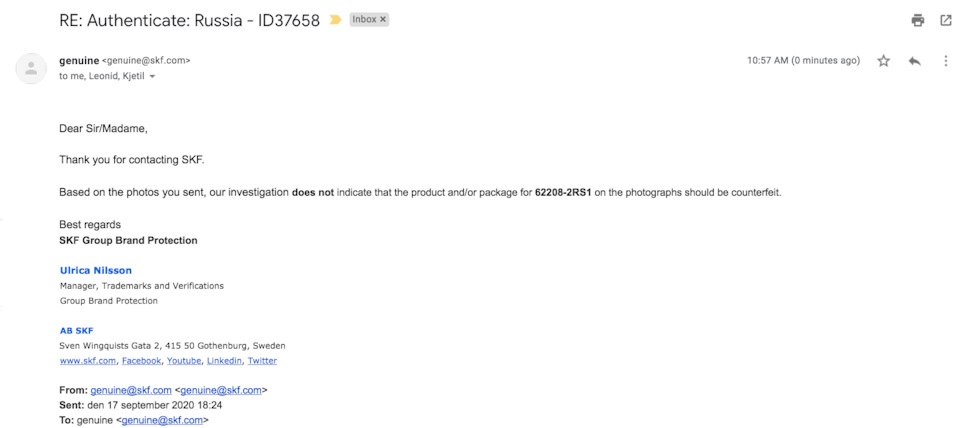Click the email subject title
Image resolution: width=960 pixels, height=428 pixels.
pyautogui.click(x=189, y=20)
